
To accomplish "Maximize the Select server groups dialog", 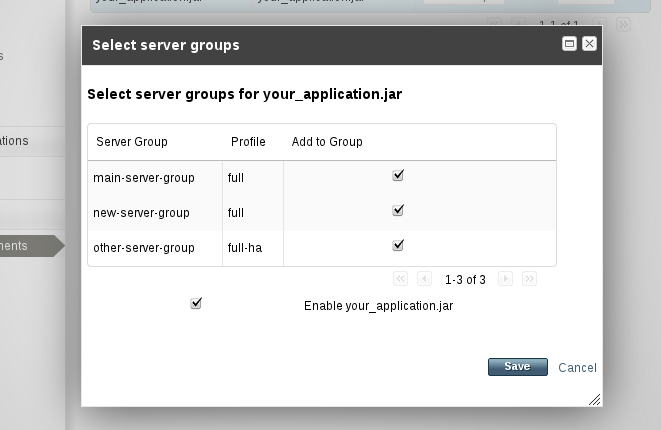I will coord(570,44).
